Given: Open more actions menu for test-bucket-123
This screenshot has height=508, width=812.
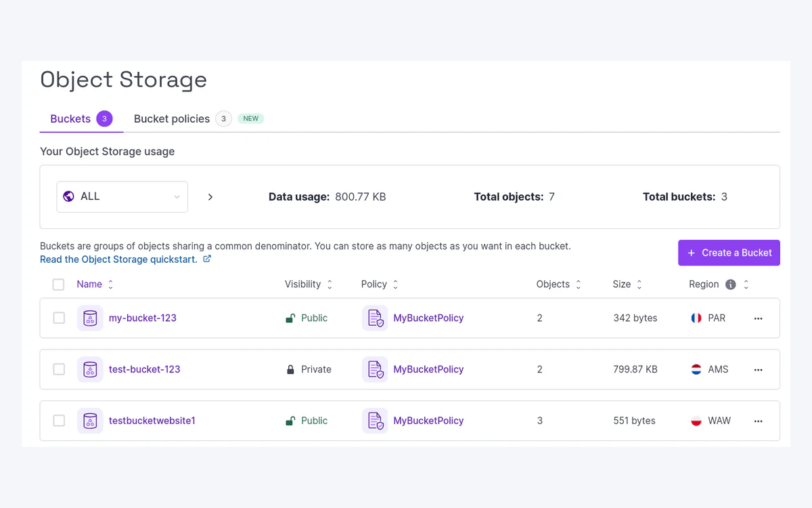Looking at the screenshot, I should (x=758, y=370).
